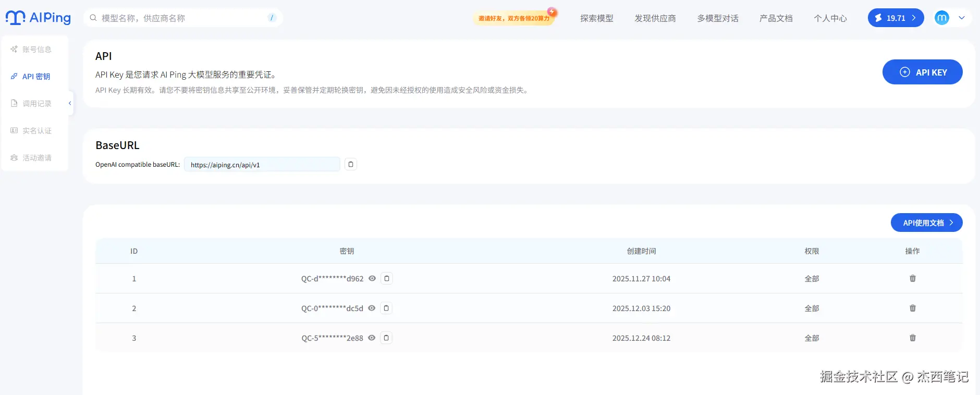This screenshot has height=395, width=980.
Task: Copy the QC-5...2e88 key
Action: coord(386,338)
